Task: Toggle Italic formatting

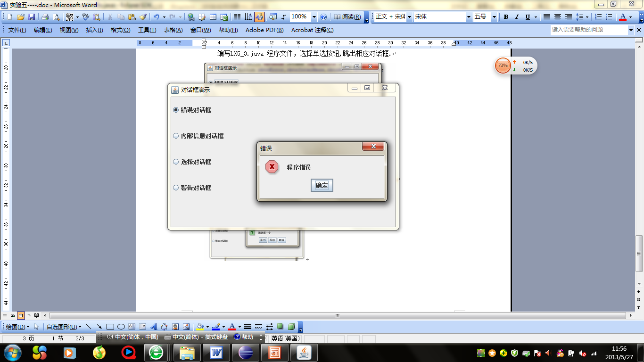Action: pos(517,17)
